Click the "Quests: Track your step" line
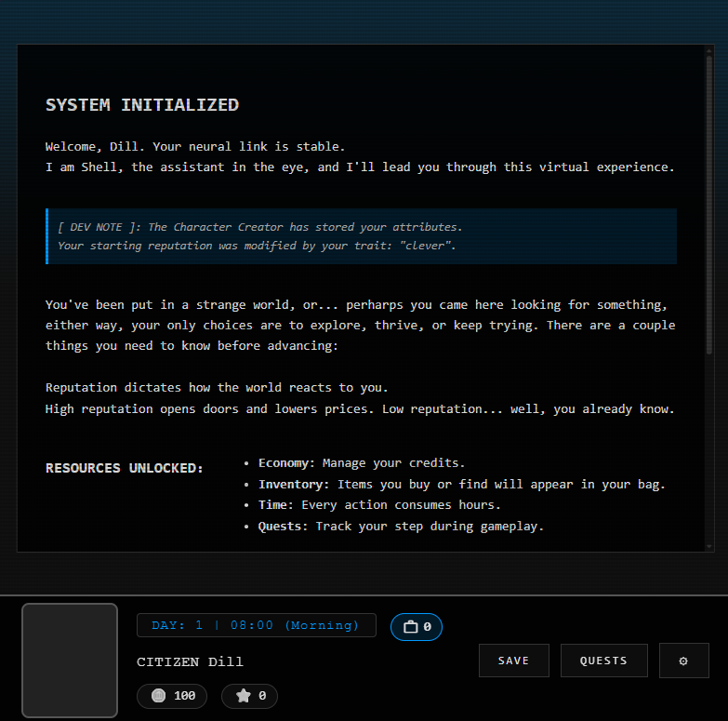Viewport: 728px width, 721px height. pos(401,527)
